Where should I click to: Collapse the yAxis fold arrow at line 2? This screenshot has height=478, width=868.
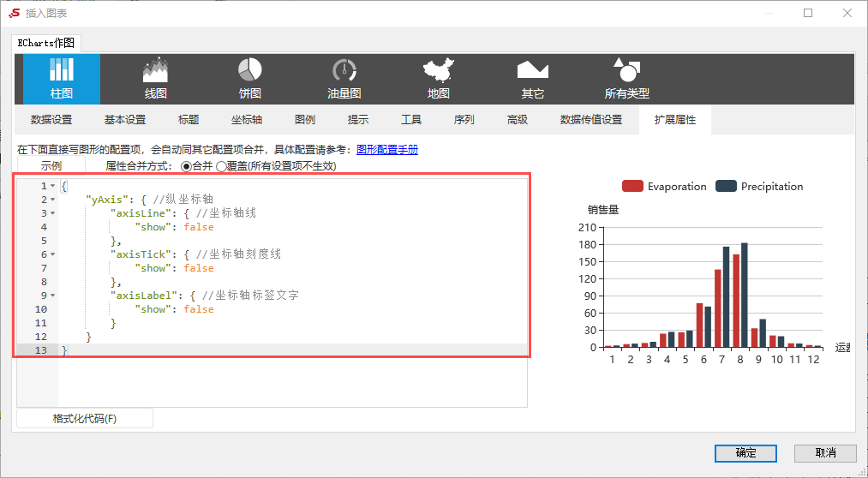[52, 200]
